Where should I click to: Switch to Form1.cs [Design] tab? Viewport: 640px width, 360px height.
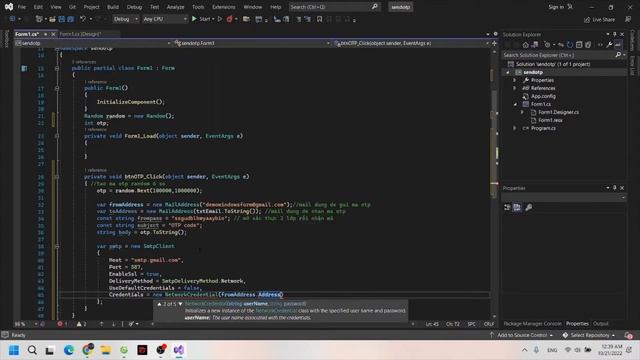tap(80, 34)
